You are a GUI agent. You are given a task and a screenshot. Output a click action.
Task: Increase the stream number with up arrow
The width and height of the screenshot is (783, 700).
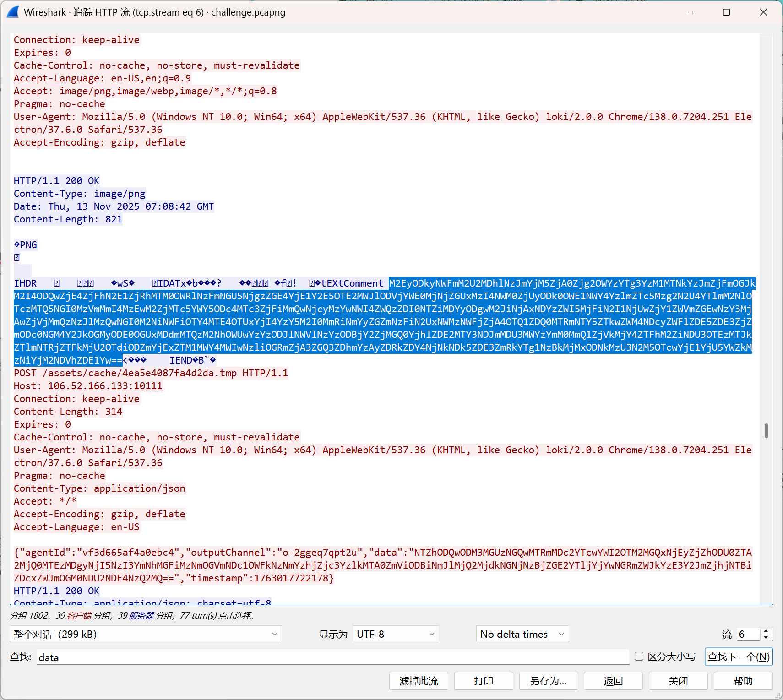tap(766, 631)
